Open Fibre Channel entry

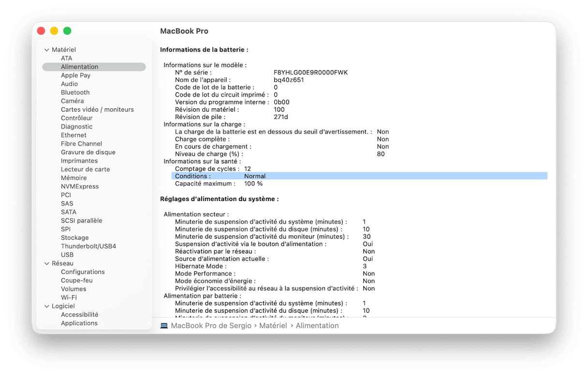point(81,144)
